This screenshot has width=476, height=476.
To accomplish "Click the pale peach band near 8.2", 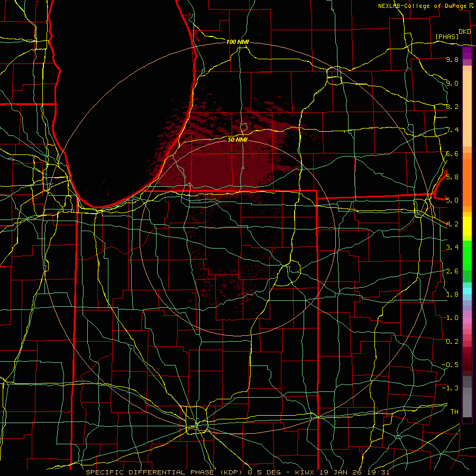I will coord(467,108).
